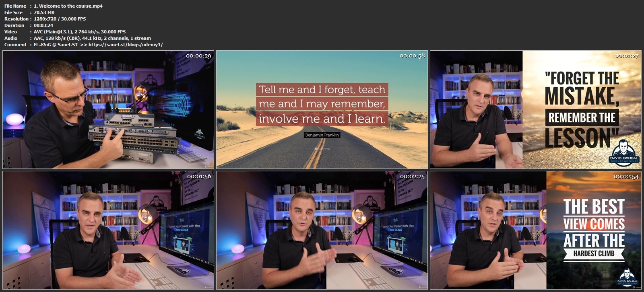Click the sanet.st blogs URL in the comment
Image resolution: width=644 pixels, height=292 pixels.
pos(126,45)
